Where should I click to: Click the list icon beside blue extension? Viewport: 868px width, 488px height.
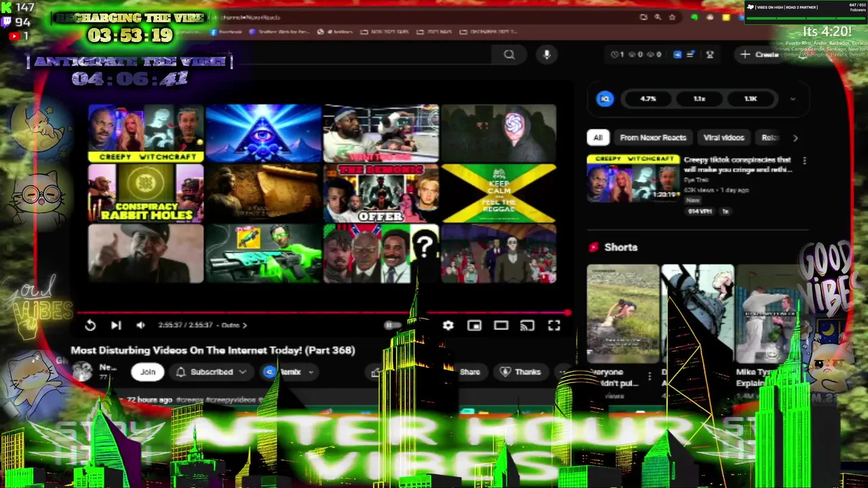tap(690, 55)
